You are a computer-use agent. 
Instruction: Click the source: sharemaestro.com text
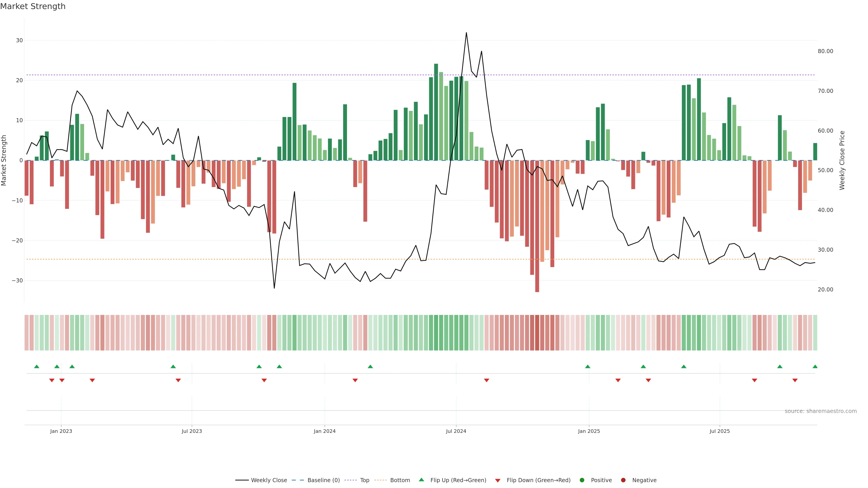pyautogui.click(x=821, y=411)
